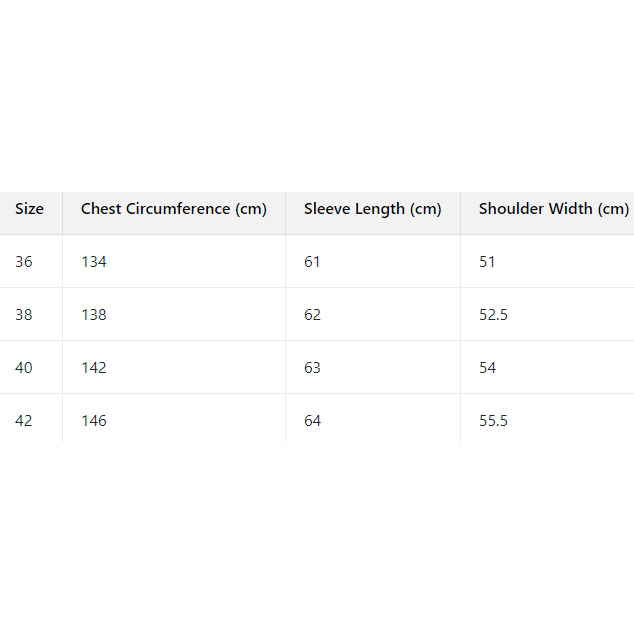Select chest circumference value 146

pos(94,421)
